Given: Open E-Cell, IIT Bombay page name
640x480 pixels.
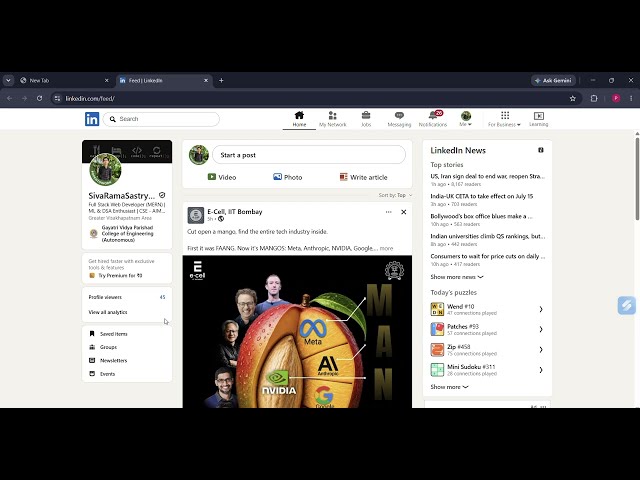Looking at the screenshot, I should 235,211.
